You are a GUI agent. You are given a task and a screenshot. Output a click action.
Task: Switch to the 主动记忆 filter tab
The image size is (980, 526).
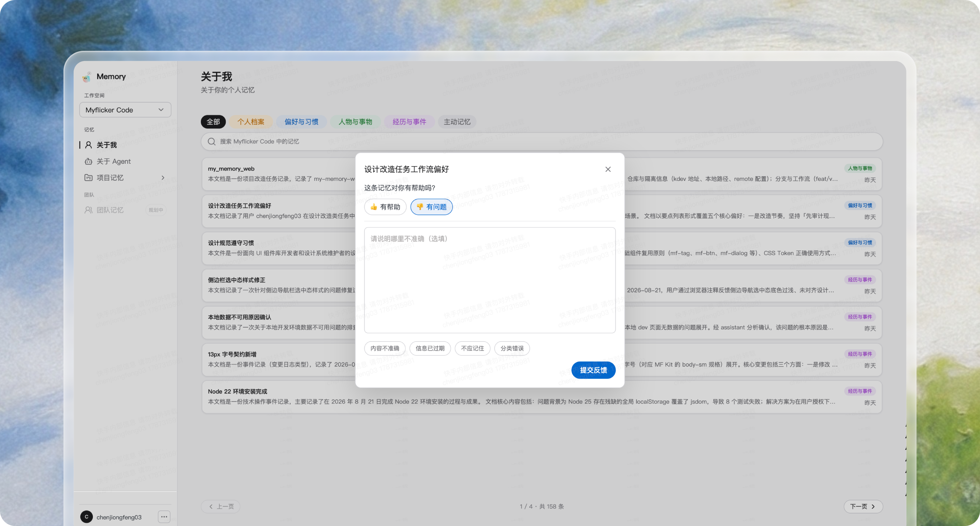point(457,122)
